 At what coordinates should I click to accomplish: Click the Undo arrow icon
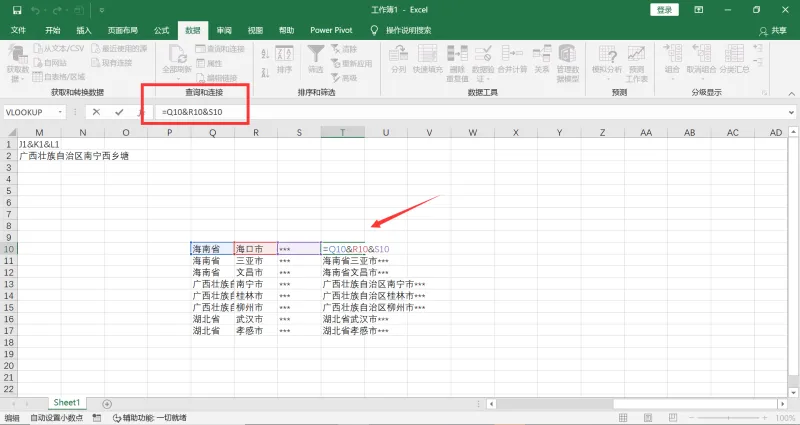tap(35, 10)
